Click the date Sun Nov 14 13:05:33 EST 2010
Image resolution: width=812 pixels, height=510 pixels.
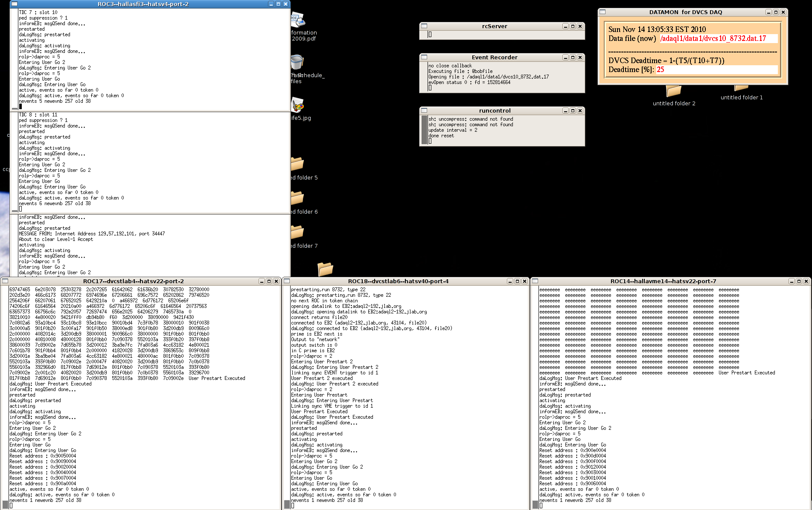[x=657, y=29]
